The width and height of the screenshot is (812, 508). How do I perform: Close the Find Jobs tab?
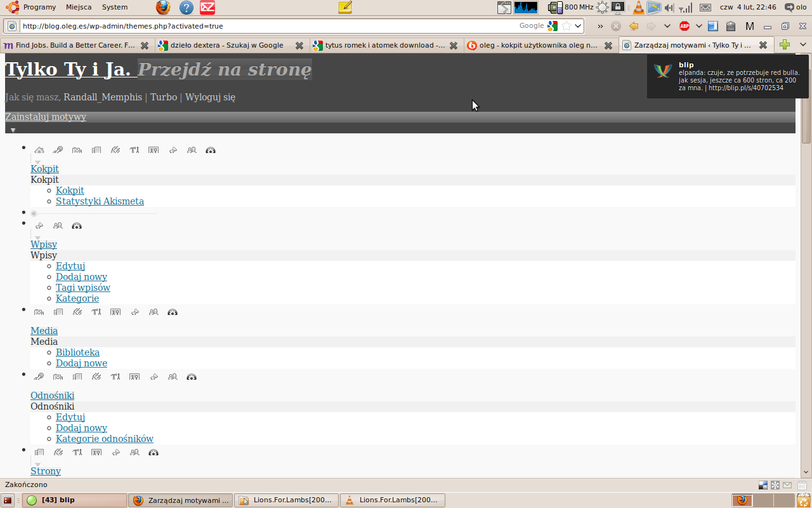coord(145,45)
